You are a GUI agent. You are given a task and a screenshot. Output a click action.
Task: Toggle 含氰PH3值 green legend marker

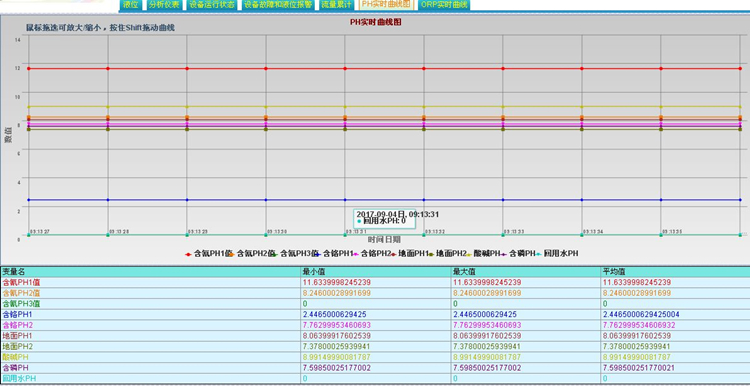click(275, 254)
